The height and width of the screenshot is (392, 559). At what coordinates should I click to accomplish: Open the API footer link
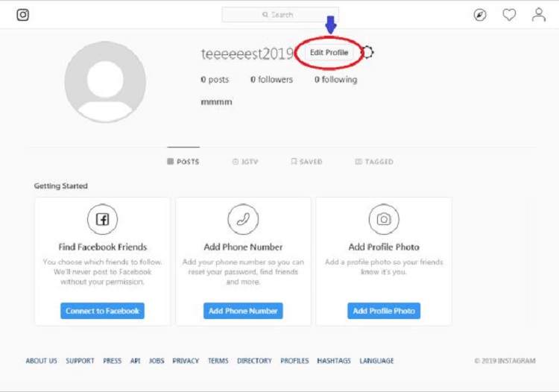click(135, 361)
